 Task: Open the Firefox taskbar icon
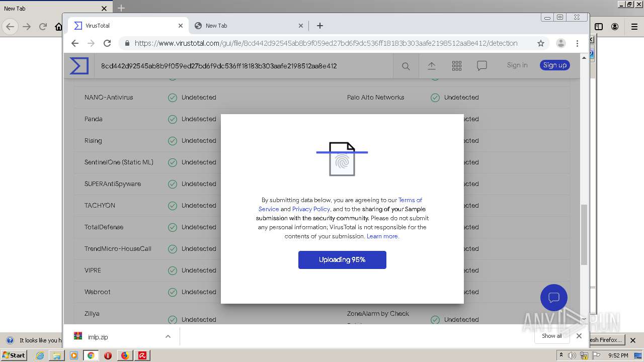pyautogui.click(x=125, y=355)
